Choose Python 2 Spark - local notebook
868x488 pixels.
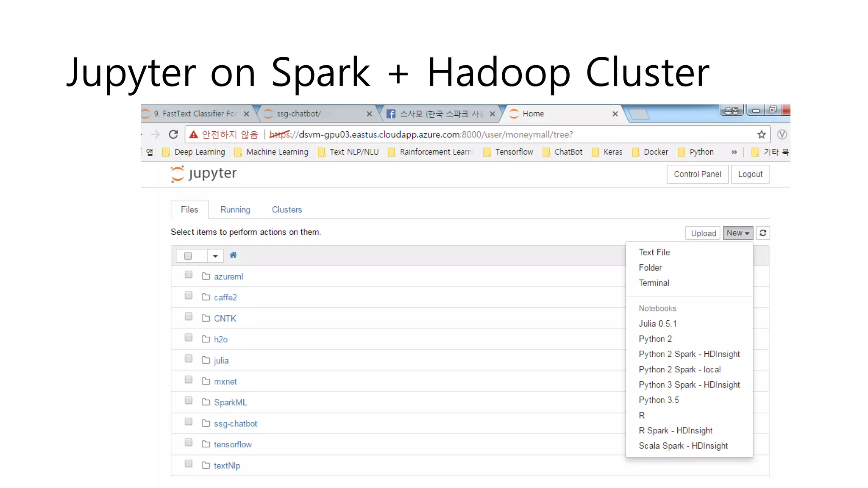click(679, 369)
